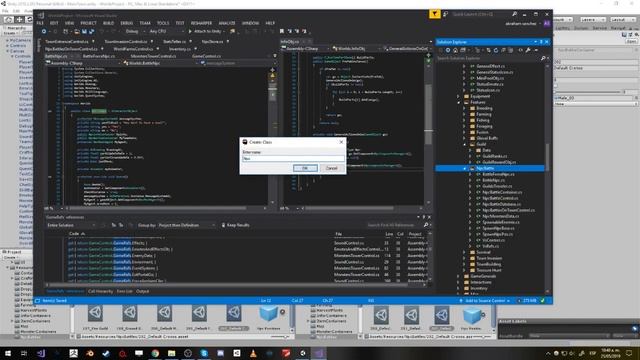640x360 pixels.
Task: Open the Debug configuration dropdown
Action: [135, 31]
